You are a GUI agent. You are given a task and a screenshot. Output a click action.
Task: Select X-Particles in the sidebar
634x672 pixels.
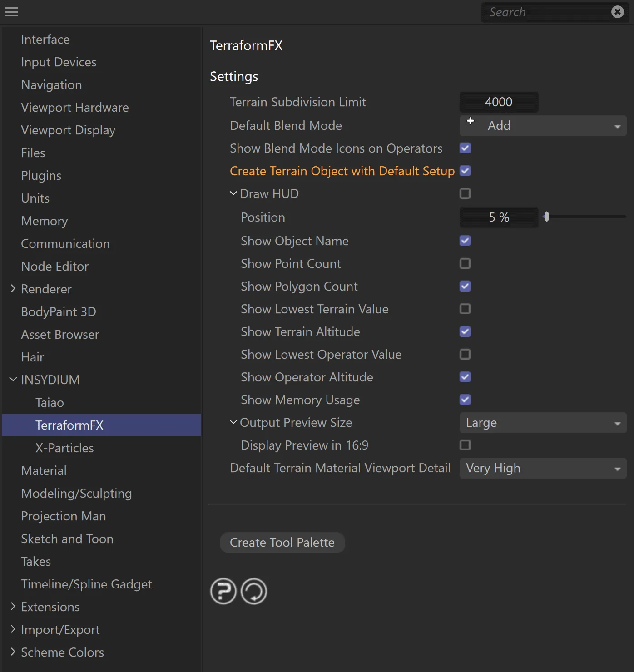[64, 448]
